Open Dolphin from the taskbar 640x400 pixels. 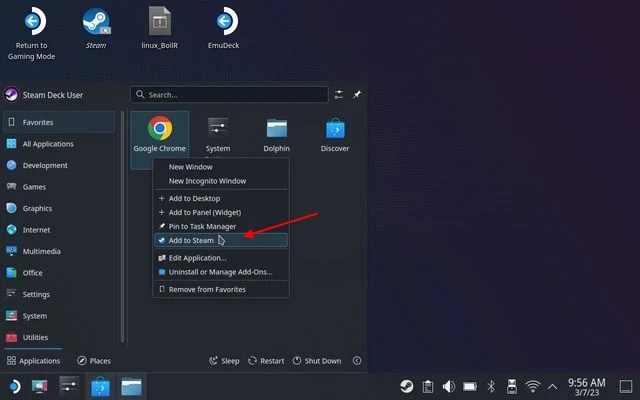tap(131, 386)
